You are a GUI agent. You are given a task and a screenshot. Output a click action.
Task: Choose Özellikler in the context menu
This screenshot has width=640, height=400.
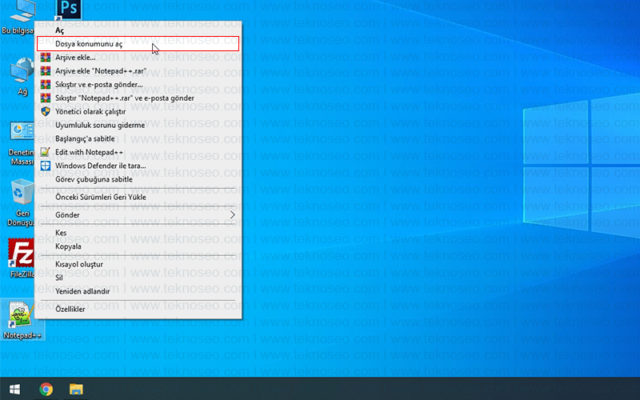[138, 309]
